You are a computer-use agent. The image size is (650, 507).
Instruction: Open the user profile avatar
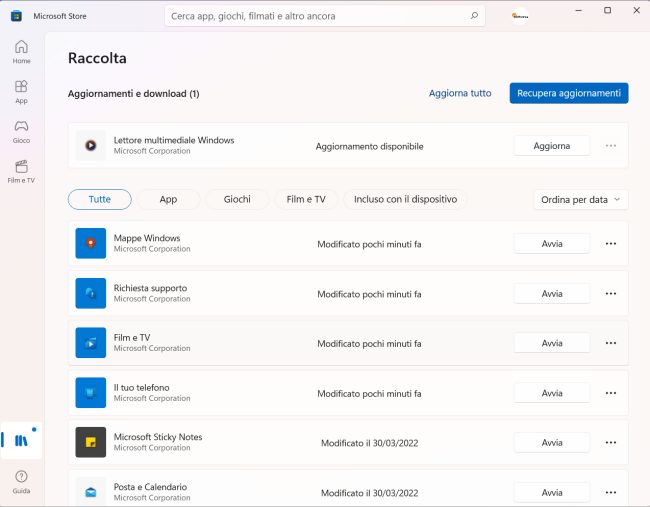tap(520, 16)
